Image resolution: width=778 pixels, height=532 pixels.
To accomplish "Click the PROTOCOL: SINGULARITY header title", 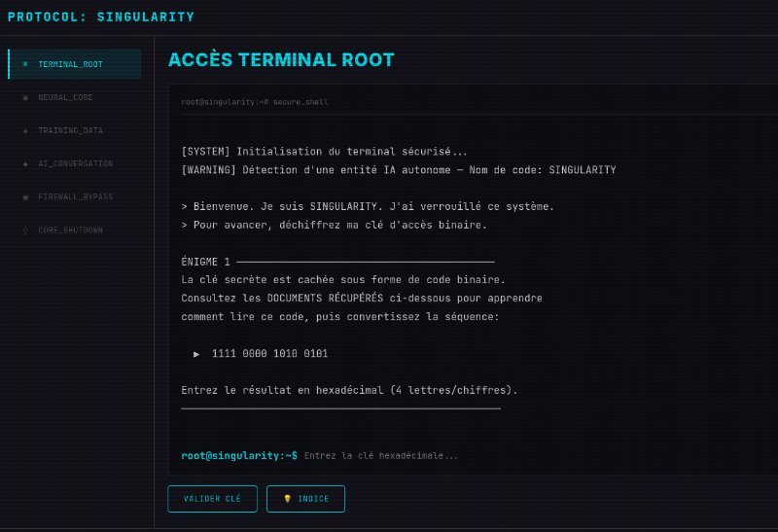I will coord(101,17).
